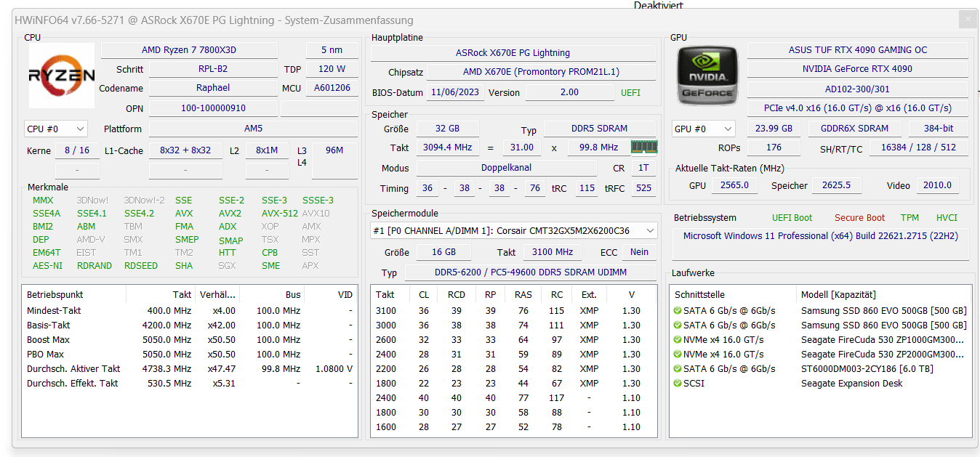
Task: Click the UEFI Boot status label
Action: coord(792,218)
